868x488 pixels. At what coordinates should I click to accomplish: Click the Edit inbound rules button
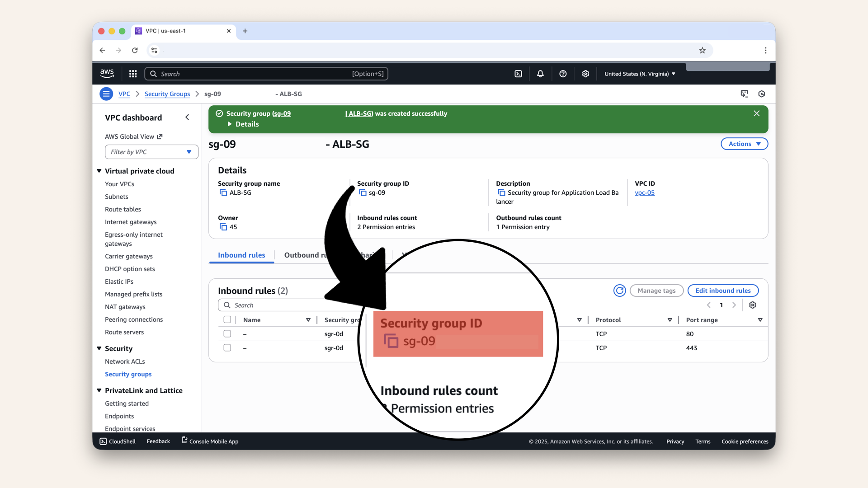click(x=723, y=291)
